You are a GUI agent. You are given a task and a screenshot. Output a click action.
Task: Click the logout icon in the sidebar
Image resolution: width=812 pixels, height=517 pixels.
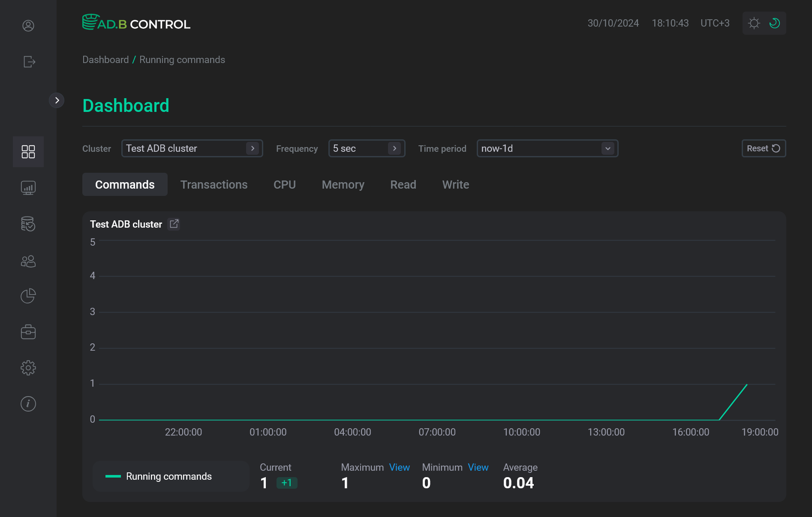click(29, 62)
